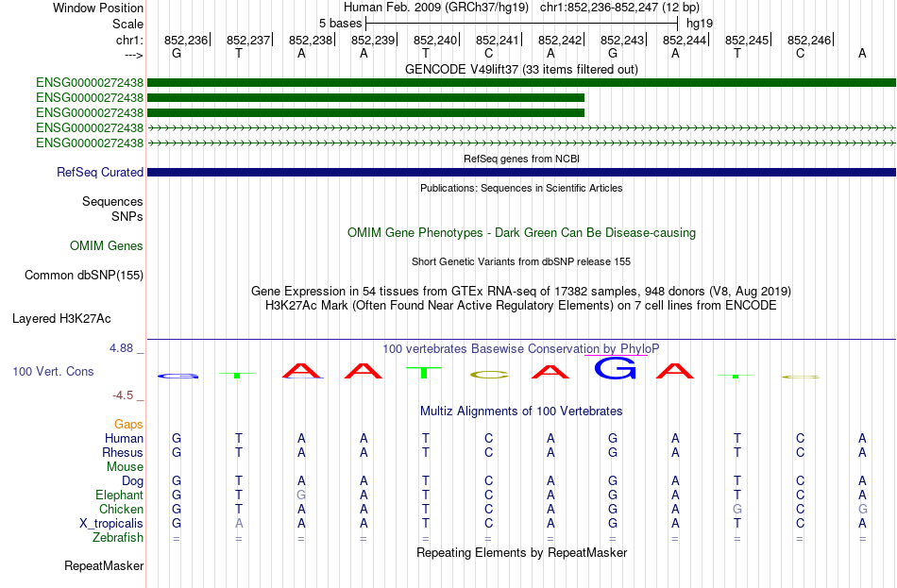The image size is (897, 588).
Task: Click the RepeatMasker track label
Action: (x=104, y=565)
